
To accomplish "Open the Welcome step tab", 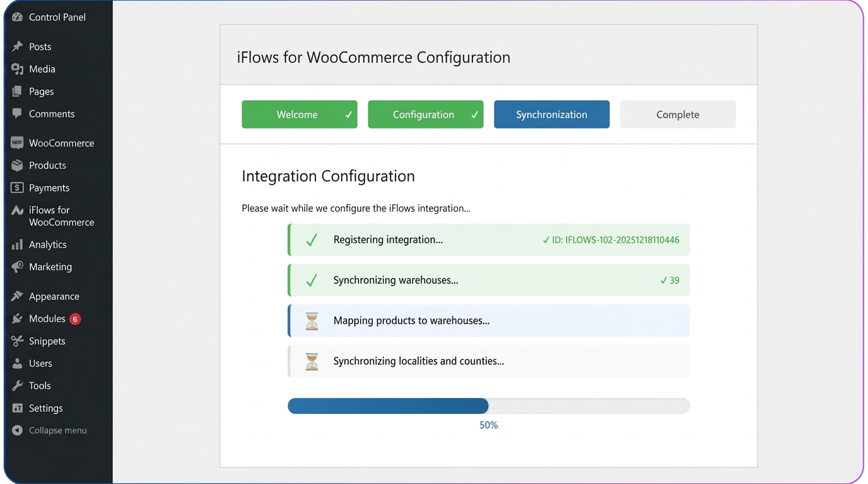I will 300,115.
